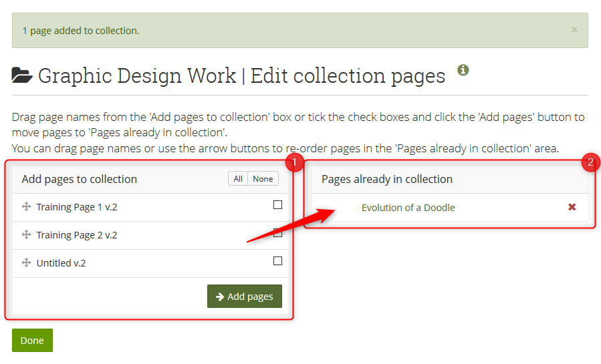Click the open folder icon in heading
The height and width of the screenshot is (364, 601).
tap(22, 76)
